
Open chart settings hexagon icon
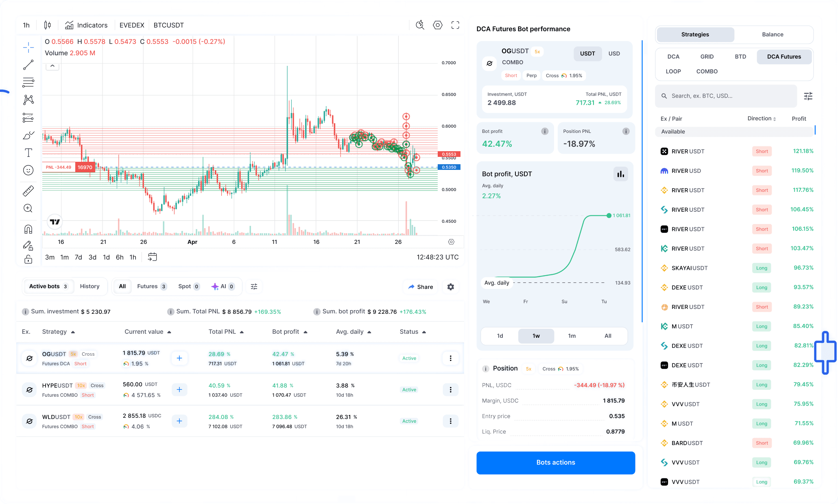438,25
